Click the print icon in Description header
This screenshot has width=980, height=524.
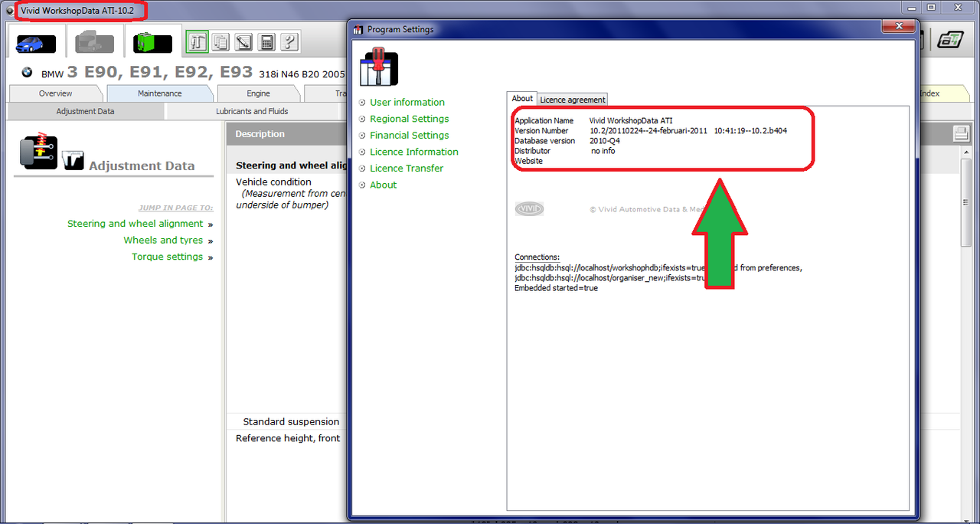coord(961,134)
